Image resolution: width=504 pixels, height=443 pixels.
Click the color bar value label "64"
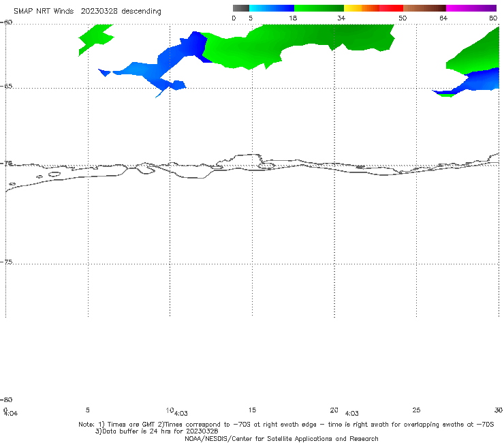(x=443, y=18)
